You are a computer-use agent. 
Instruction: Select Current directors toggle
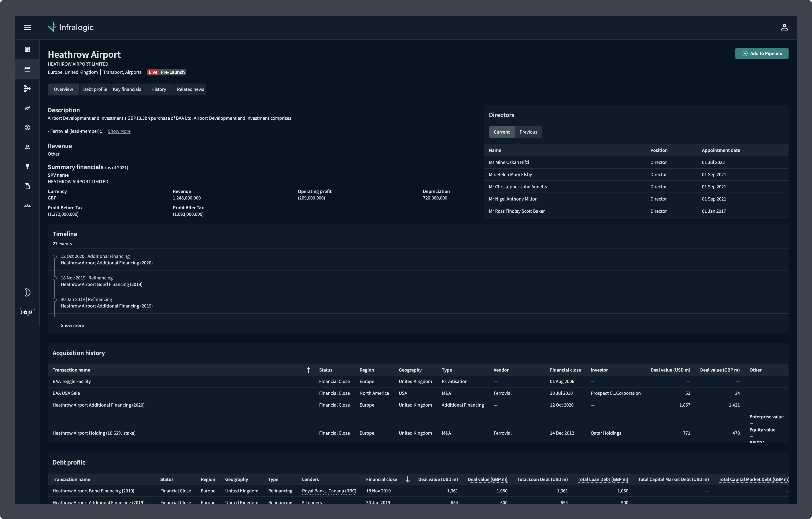pyautogui.click(x=501, y=132)
